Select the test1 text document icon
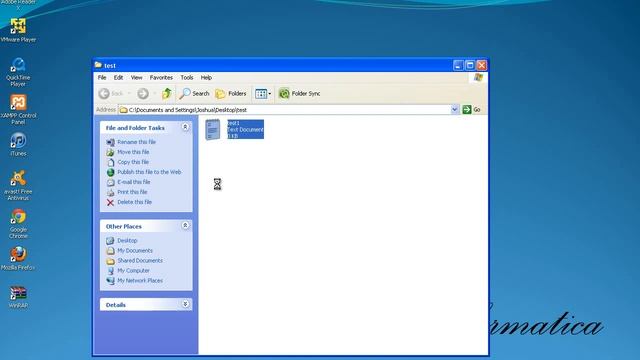Screen dimensions: 640x360 coord(213,129)
